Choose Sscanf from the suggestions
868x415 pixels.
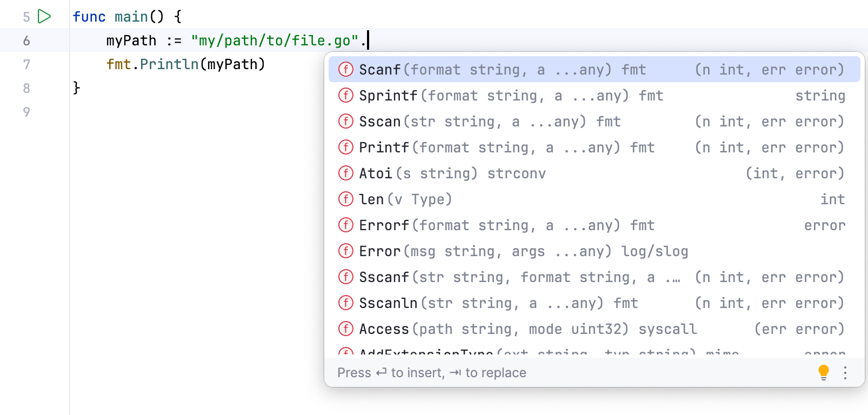tap(384, 277)
